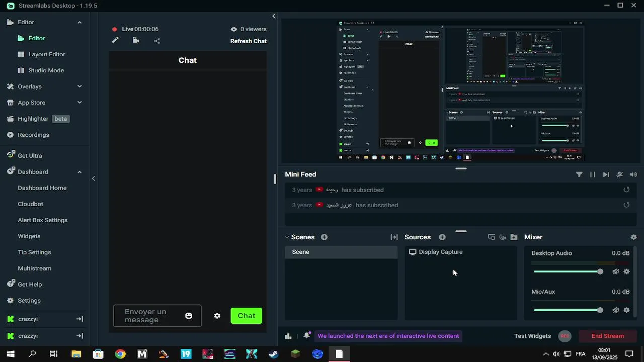
Task: Replay the second 'has subscribed' alert
Action: click(626, 205)
